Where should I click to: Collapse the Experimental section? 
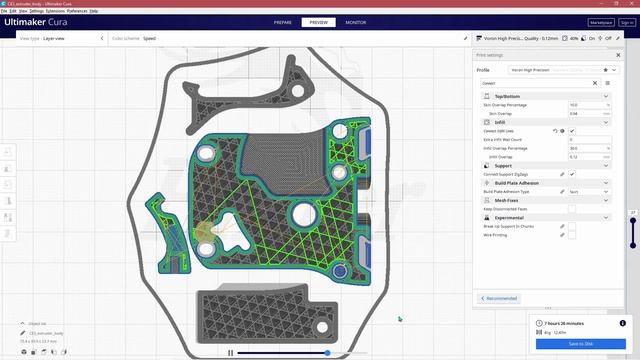[606, 218]
